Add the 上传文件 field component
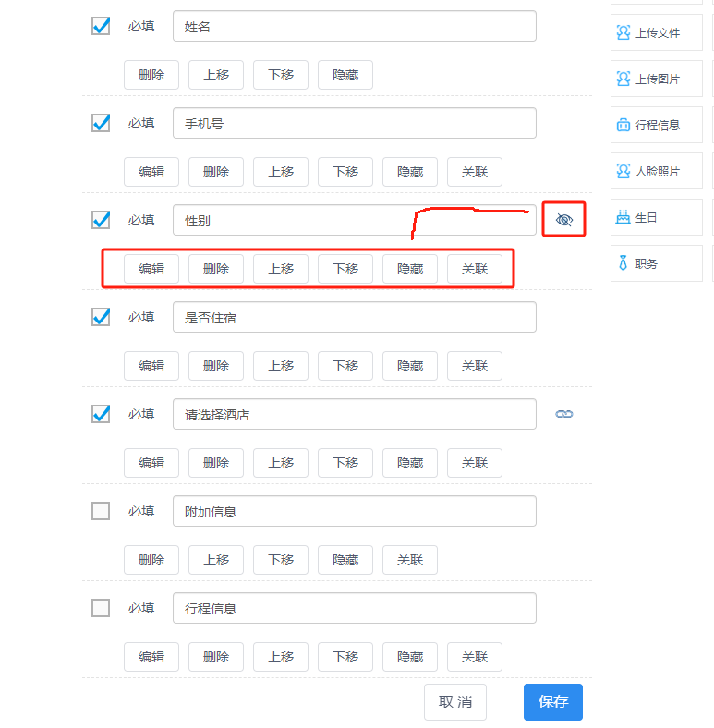Viewport: 714px width, 728px height. pos(657,32)
